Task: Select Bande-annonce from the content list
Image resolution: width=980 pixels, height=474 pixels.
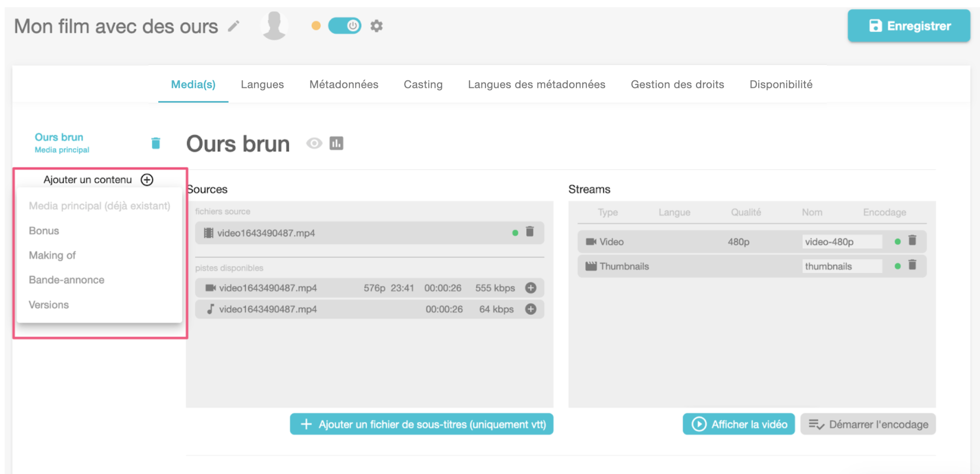Action: [x=67, y=280]
